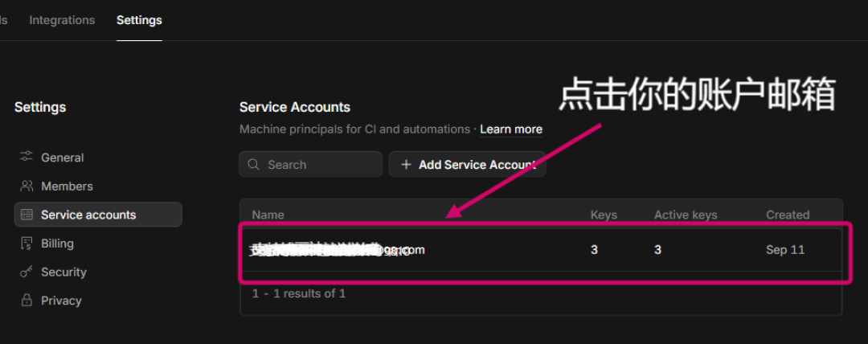868x344 pixels.
Task: Click the Billing receipt icon
Action: pos(26,244)
